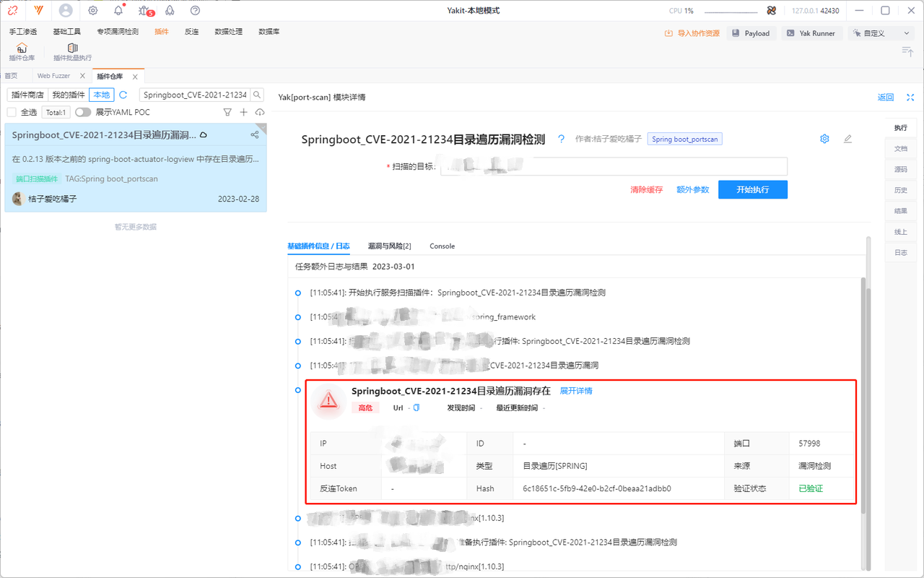
Task: Expand details with 展开详情
Action: [576, 391]
